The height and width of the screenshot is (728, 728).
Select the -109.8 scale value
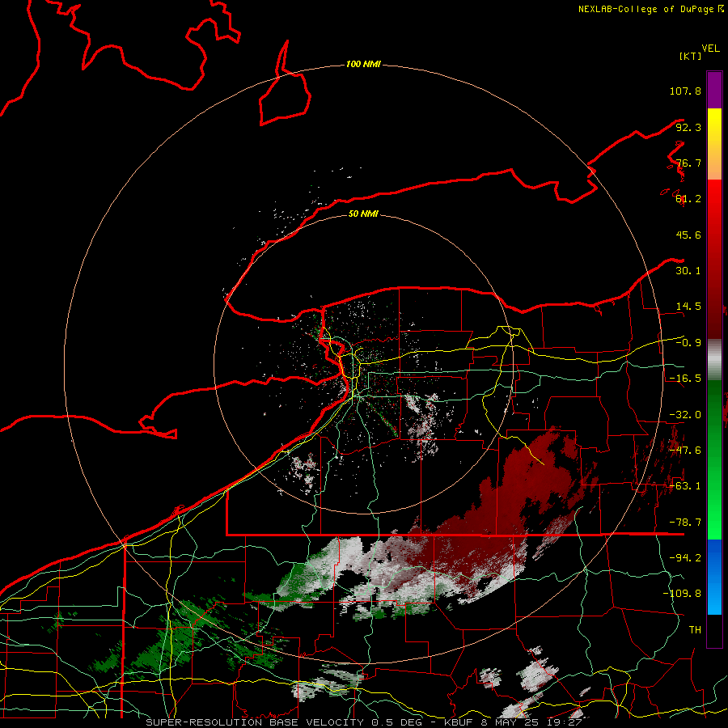[682, 594]
